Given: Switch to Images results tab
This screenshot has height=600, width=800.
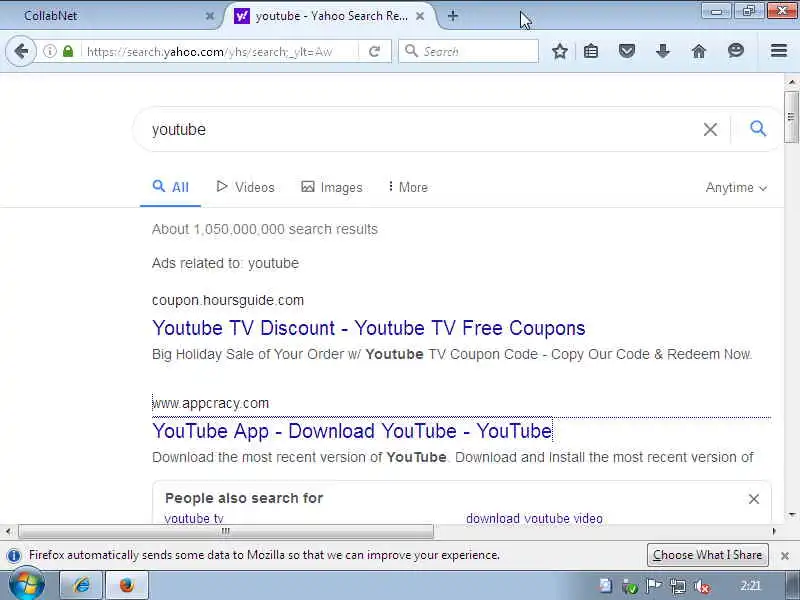Looking at the screenshot, I should [332, 187].
